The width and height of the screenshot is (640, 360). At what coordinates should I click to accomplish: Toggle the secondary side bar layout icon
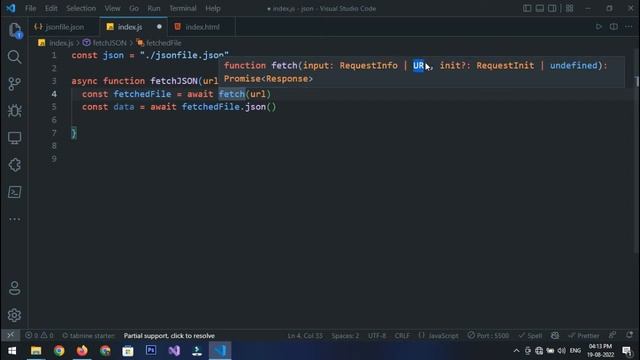(552, 8)
